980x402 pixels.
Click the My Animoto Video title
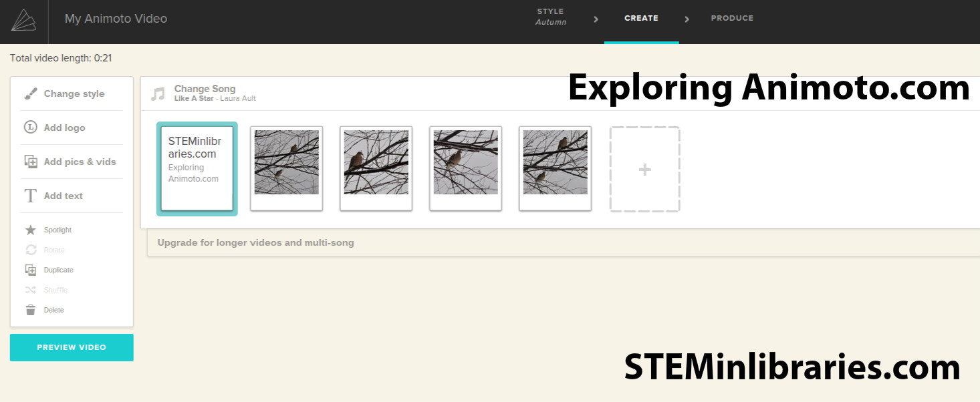[116, 19]
